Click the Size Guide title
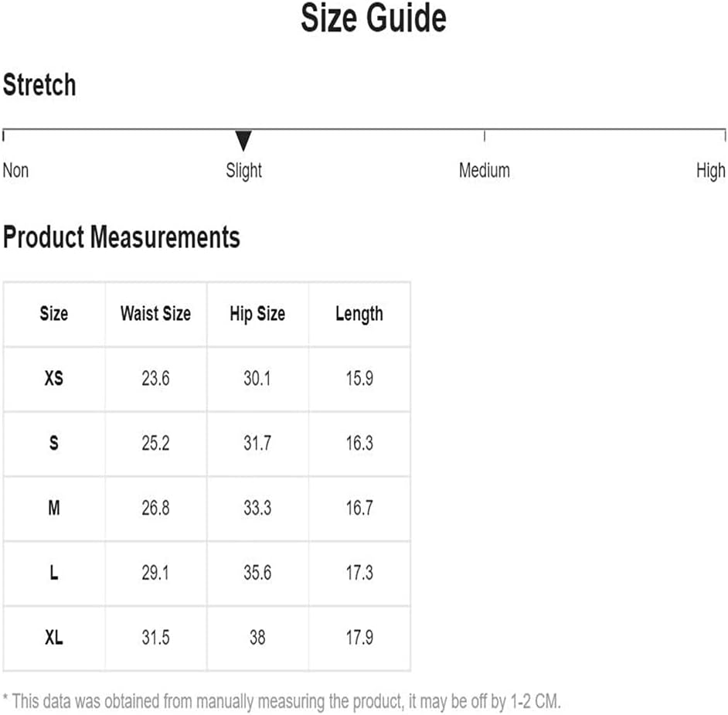728x715 pixels. pyautogui.click(x=374, y=18)
